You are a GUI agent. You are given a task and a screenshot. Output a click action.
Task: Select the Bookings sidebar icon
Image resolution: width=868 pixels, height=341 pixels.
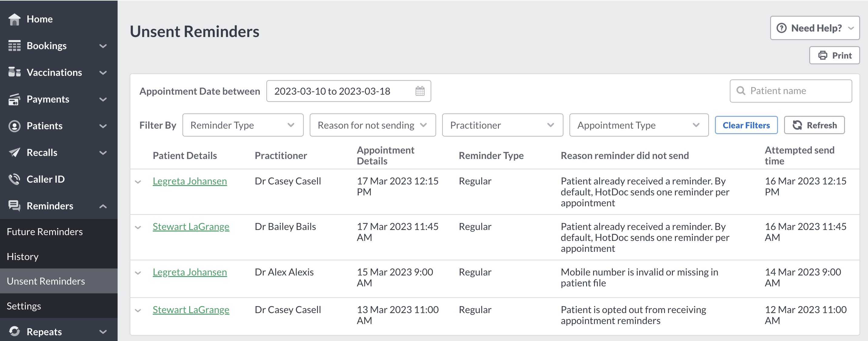click(14, 46)
